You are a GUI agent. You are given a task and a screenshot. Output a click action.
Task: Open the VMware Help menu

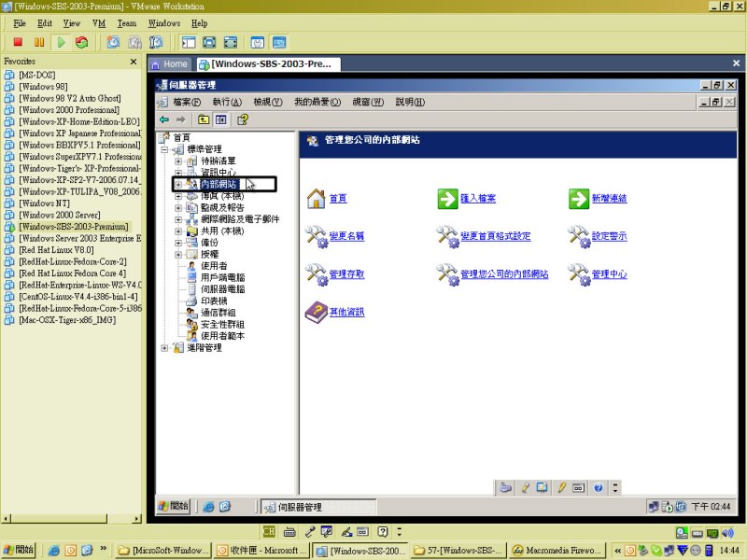(199, 23)
